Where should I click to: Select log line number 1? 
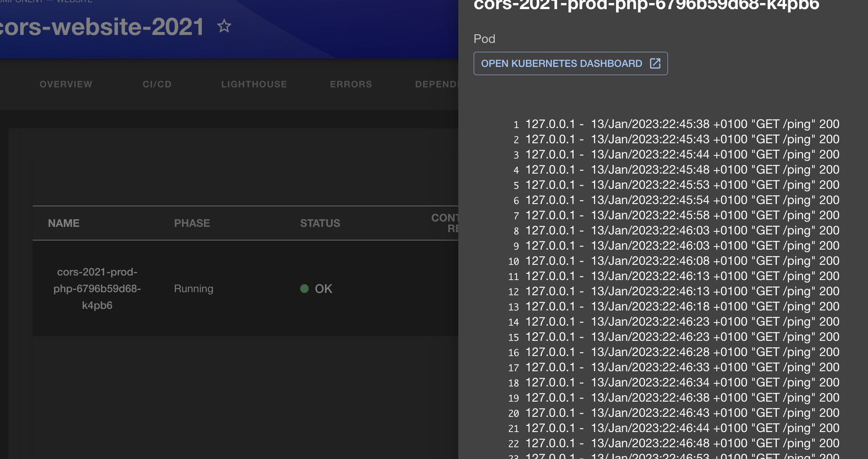[516, 125]
